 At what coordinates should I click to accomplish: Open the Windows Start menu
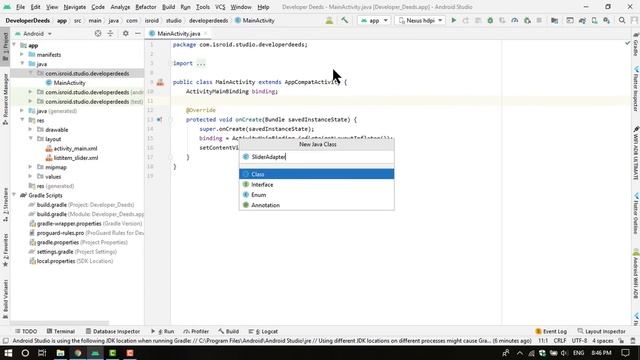pyautogui.click(x=8, y=353)
